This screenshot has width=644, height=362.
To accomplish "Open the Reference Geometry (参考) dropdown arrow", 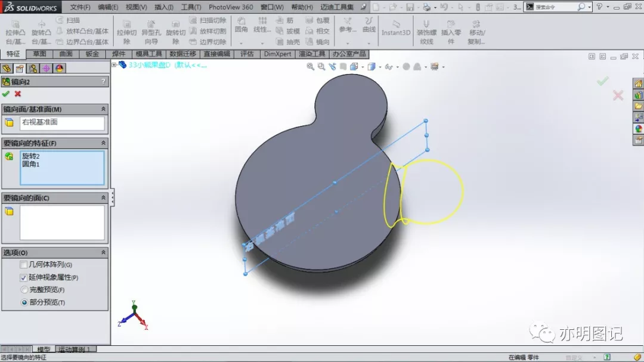I will tap(348, 43).
